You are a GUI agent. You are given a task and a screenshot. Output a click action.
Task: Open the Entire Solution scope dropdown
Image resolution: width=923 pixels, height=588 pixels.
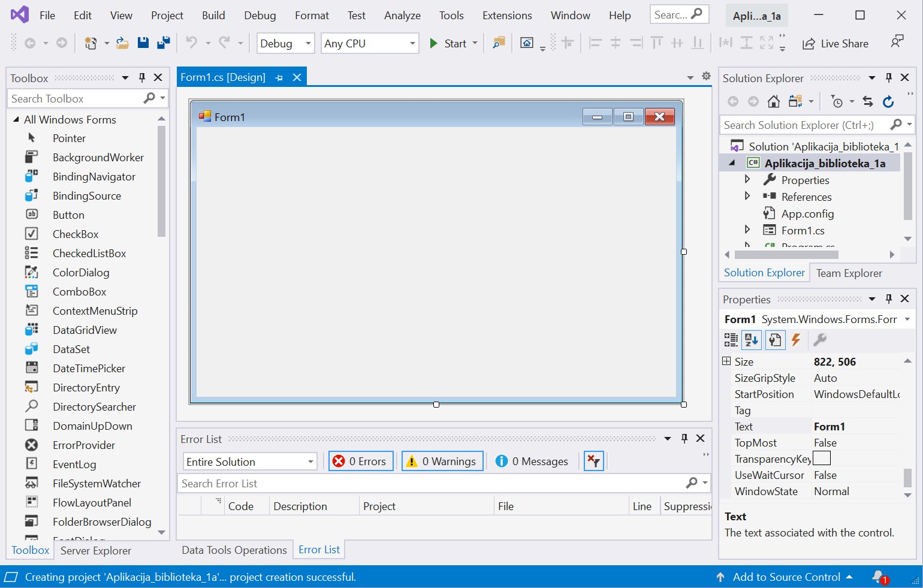[x=250, y=462]
